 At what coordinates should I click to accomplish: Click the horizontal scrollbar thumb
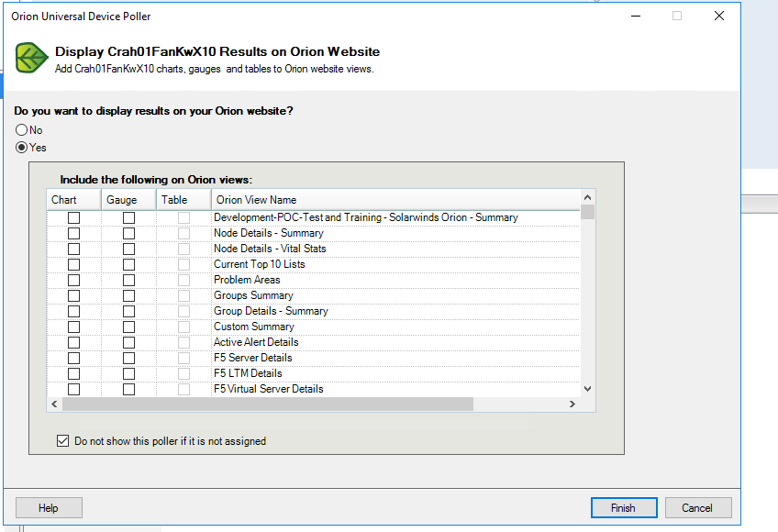coord(268,404)
